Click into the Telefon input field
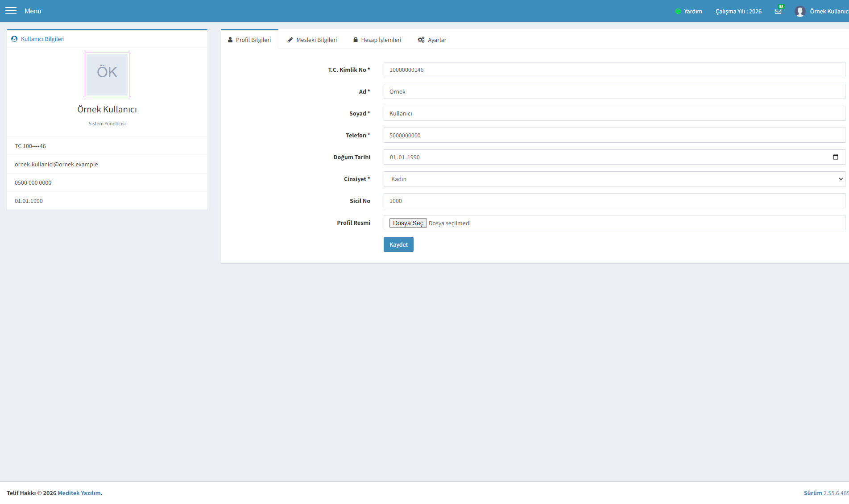 tap(614, 135)
